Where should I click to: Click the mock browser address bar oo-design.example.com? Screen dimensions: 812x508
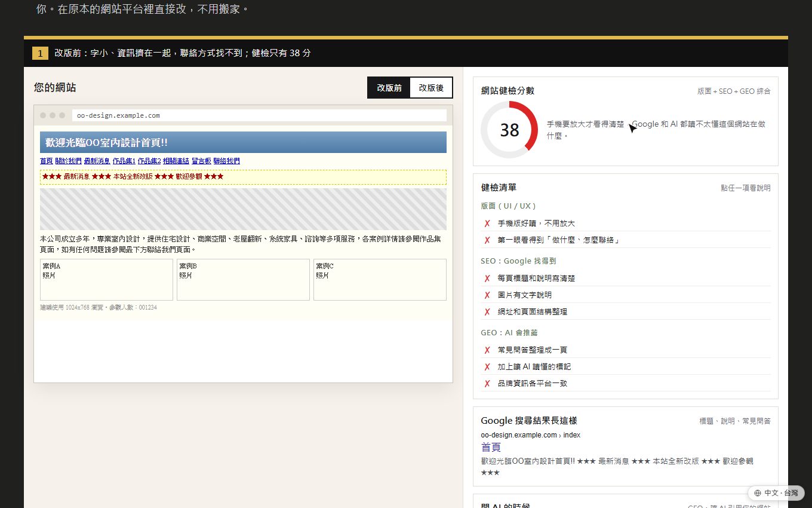[259, 115]
